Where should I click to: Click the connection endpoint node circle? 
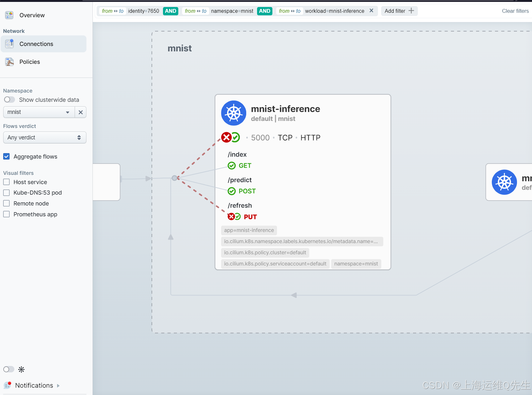pyautogui.click(x=174, y=178)
